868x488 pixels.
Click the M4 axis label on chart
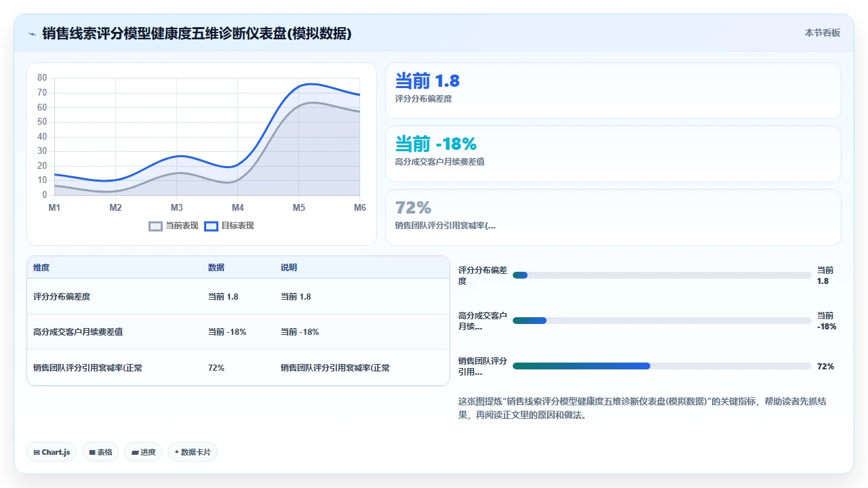tap(237, 207)
